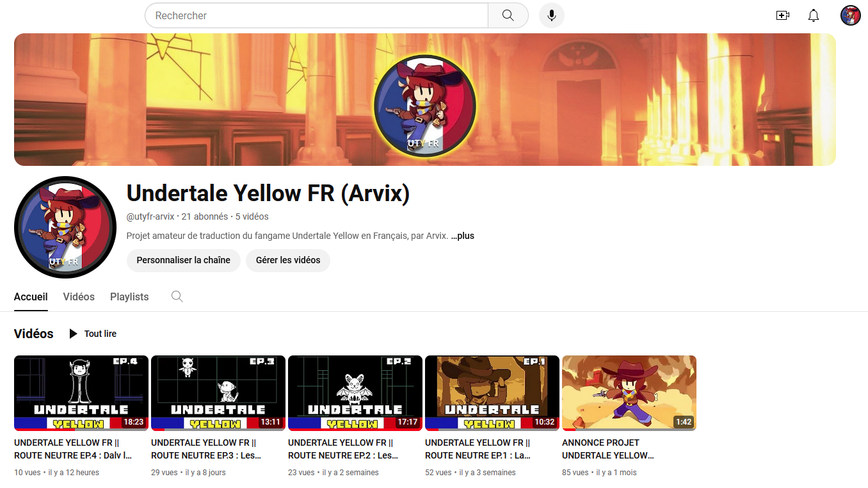The image size is (868, 488).
Task: Open the ROUTE NEUTRE EP.2 video title
Action: [x=343, y=449]
